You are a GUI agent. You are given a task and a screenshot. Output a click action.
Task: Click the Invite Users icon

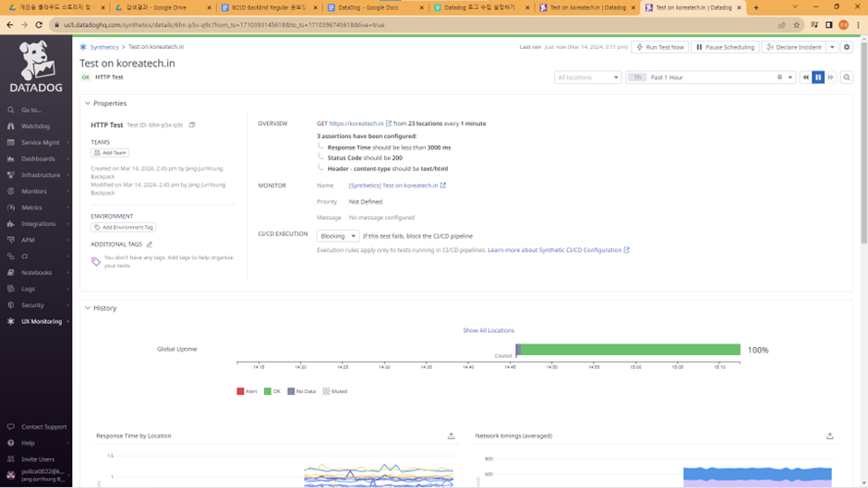(10, 459)
